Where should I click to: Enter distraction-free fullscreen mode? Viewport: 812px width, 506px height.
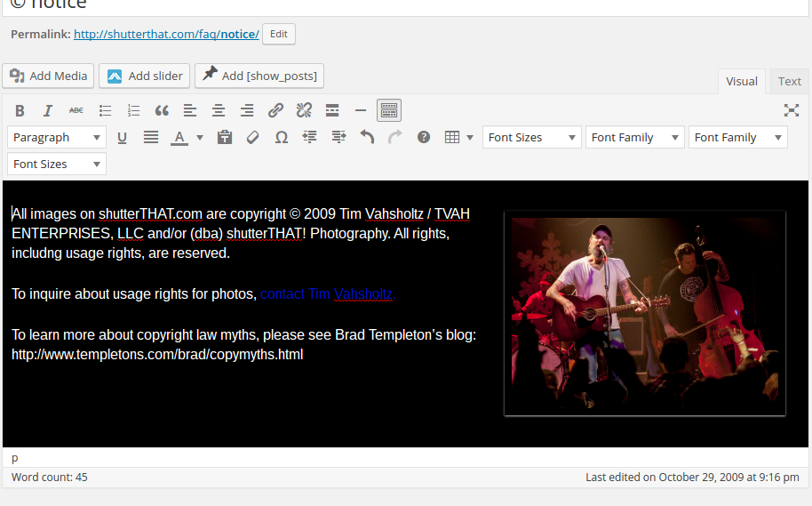coord(791,110)
